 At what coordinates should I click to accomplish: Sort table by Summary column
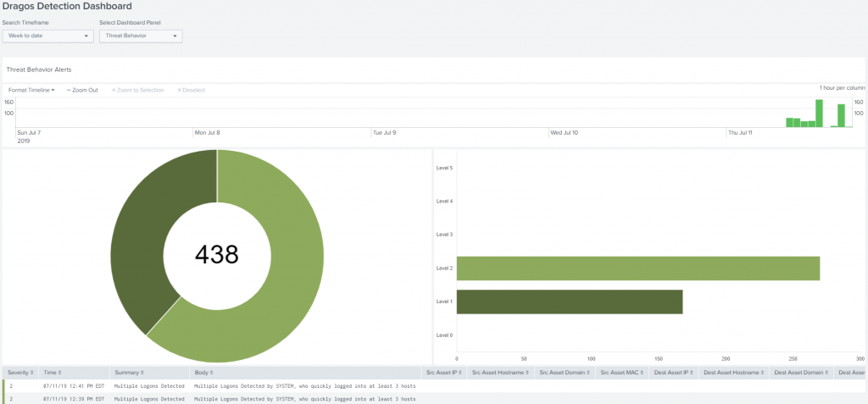pos(129,373)
